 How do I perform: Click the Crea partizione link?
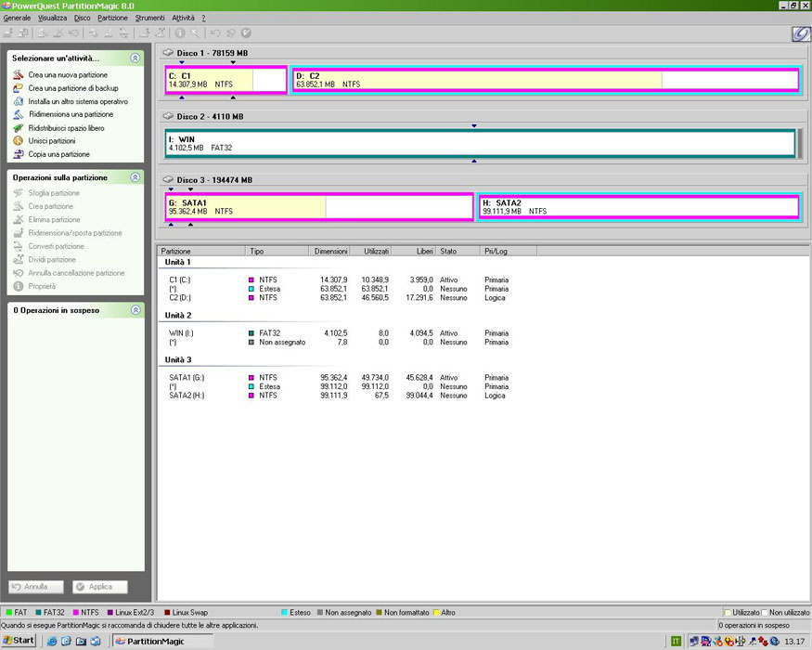(x=51, y=206)
